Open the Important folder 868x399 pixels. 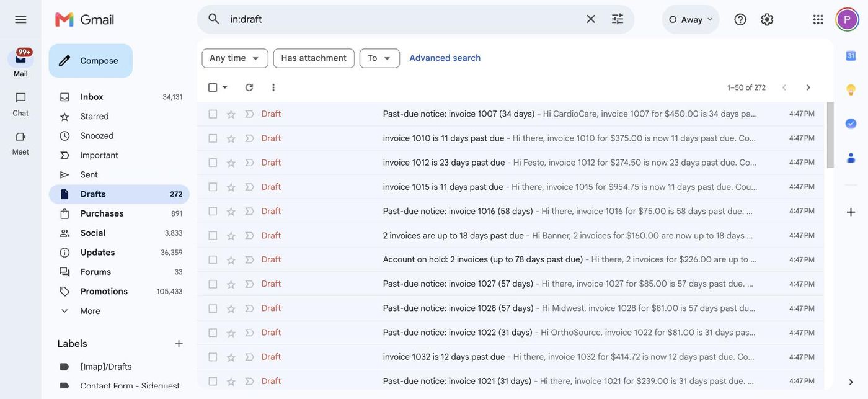pyautogui.click(x=119, y=155)
